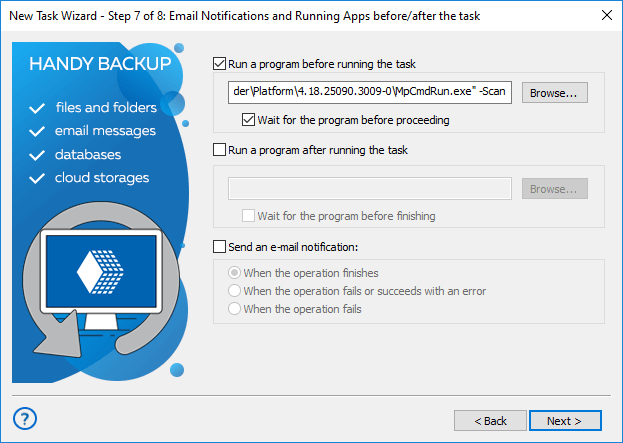Disable "Run a program before running the task"
623x443 pixels.
[221, 64]
